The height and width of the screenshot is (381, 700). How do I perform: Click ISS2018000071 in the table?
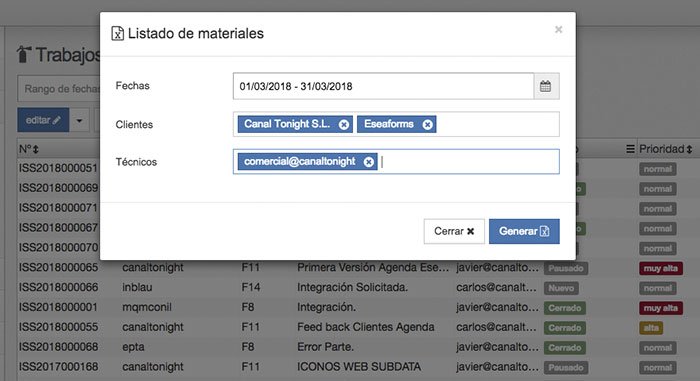58,208
